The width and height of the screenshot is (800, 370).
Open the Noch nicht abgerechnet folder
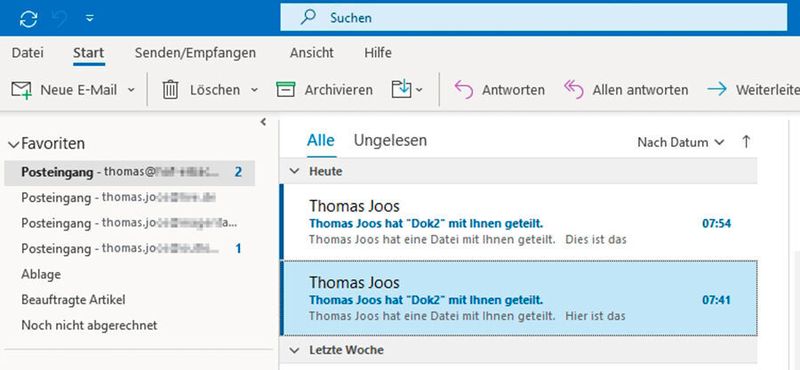89,325
